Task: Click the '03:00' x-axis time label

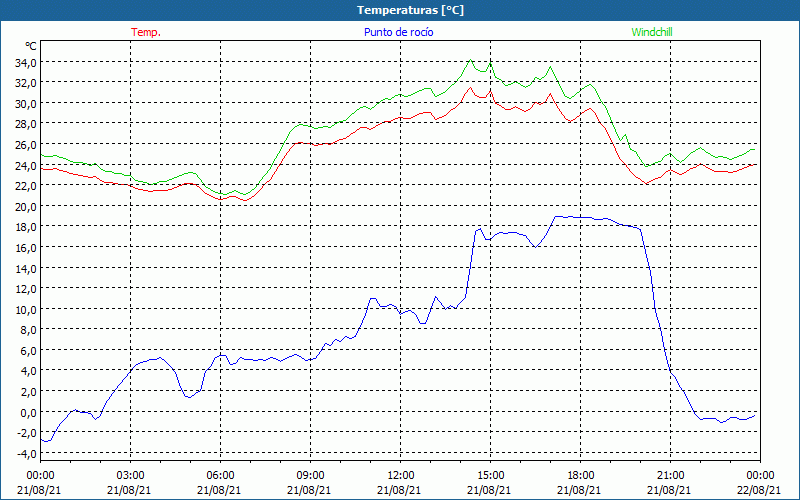Action: coord(131,476)
